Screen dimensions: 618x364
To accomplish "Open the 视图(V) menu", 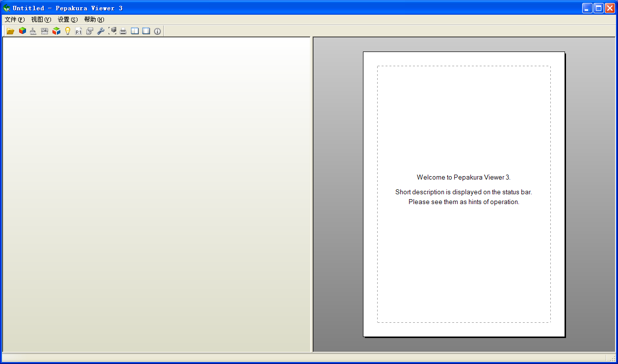I will [x=41, y=20].
